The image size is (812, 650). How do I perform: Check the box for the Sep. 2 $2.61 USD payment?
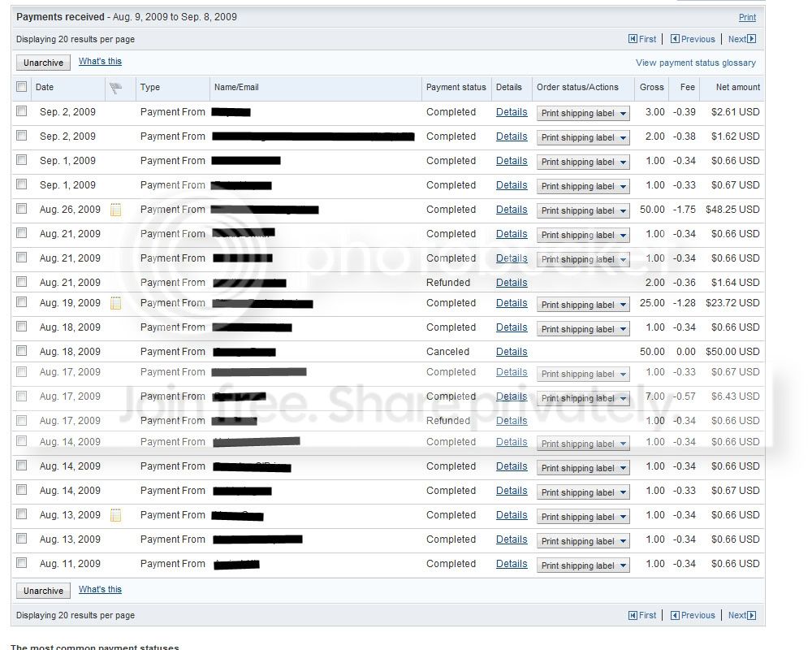tap(21, 111)
